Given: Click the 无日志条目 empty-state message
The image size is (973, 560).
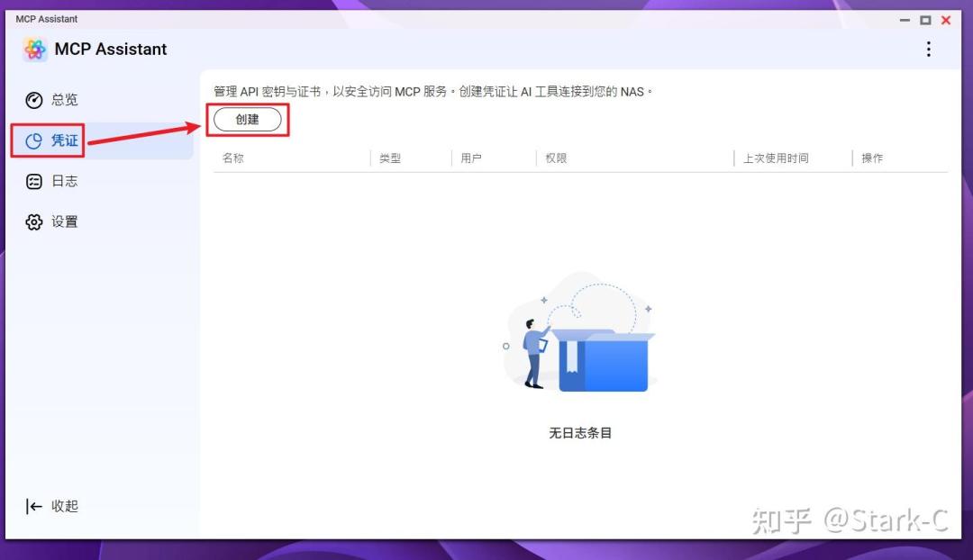Looking at the screenshot, I should [580, 433].
